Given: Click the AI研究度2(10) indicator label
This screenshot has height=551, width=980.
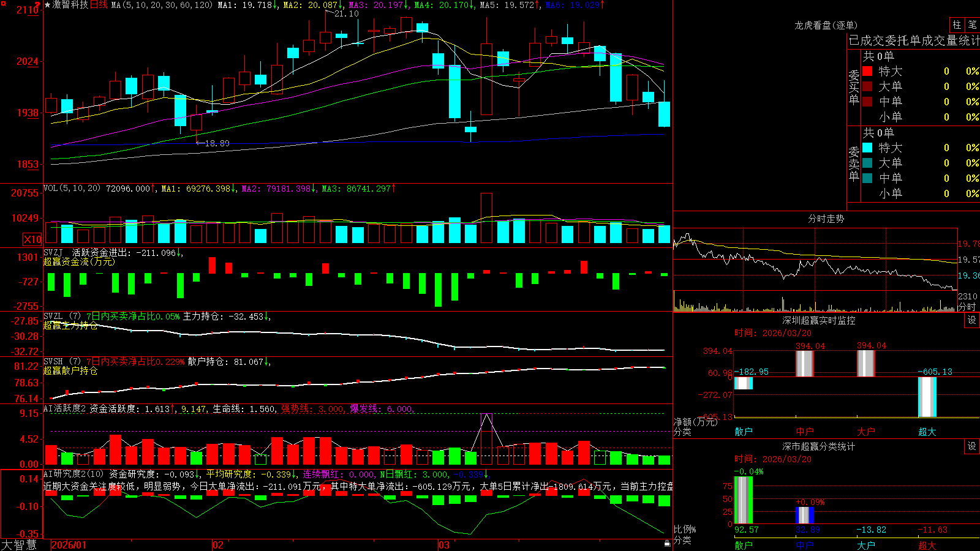Looking at the screenshot, I should point(73,474).
